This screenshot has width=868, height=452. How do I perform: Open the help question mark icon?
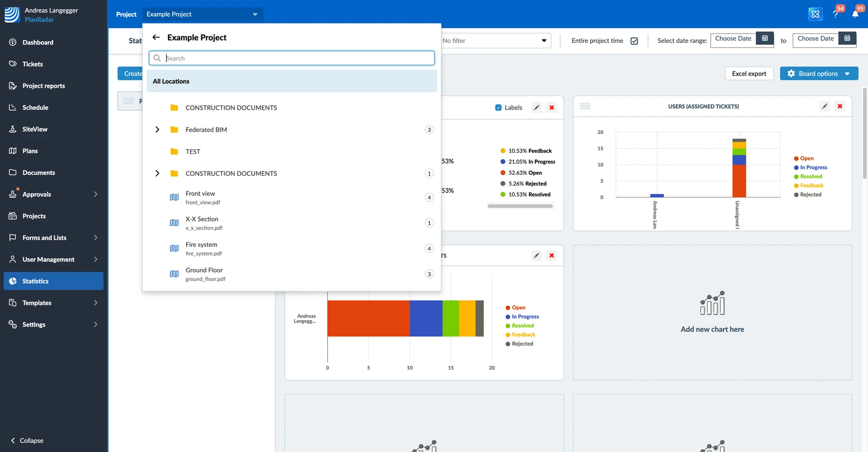835,14
